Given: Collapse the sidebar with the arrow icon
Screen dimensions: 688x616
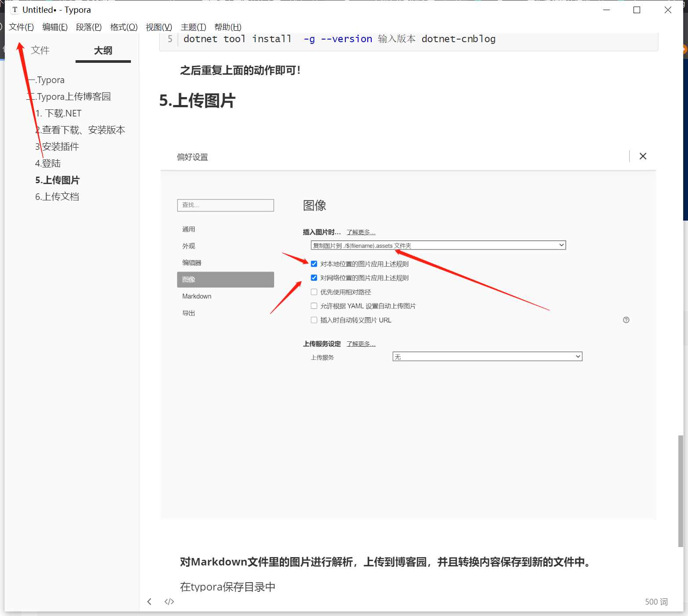Looking at the screenshot, I should (x=149, y=602).
